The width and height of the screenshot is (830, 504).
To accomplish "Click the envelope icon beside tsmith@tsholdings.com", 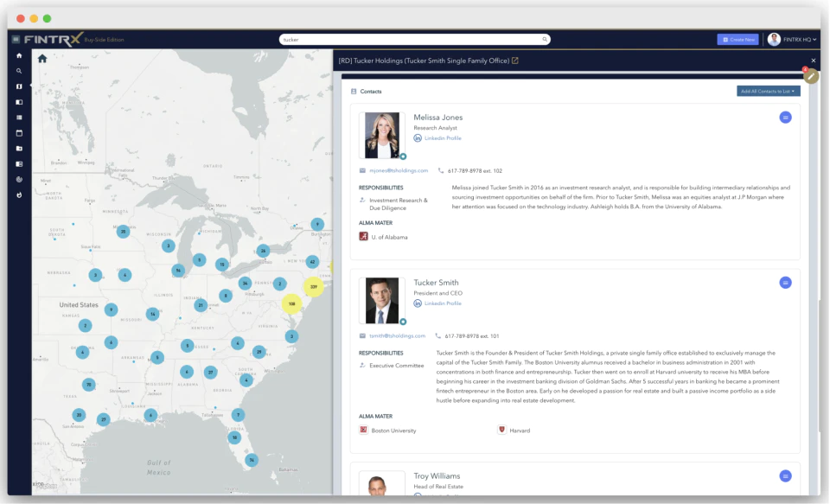I will (362, 335).
